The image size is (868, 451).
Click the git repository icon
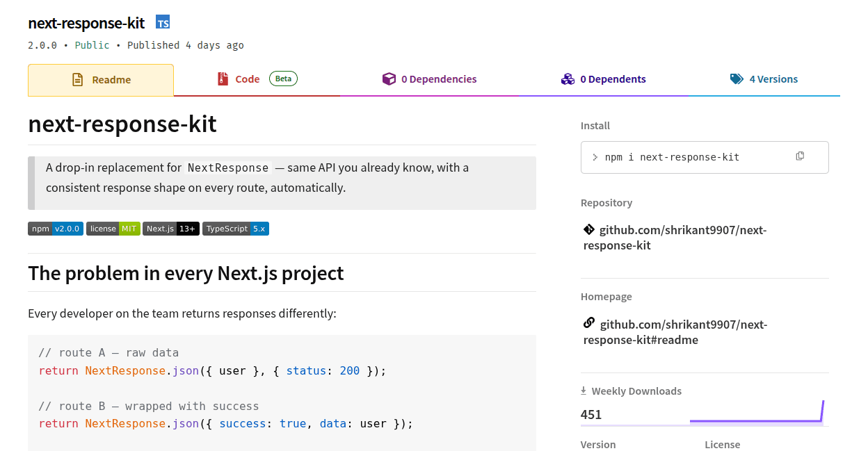(588, 229)
